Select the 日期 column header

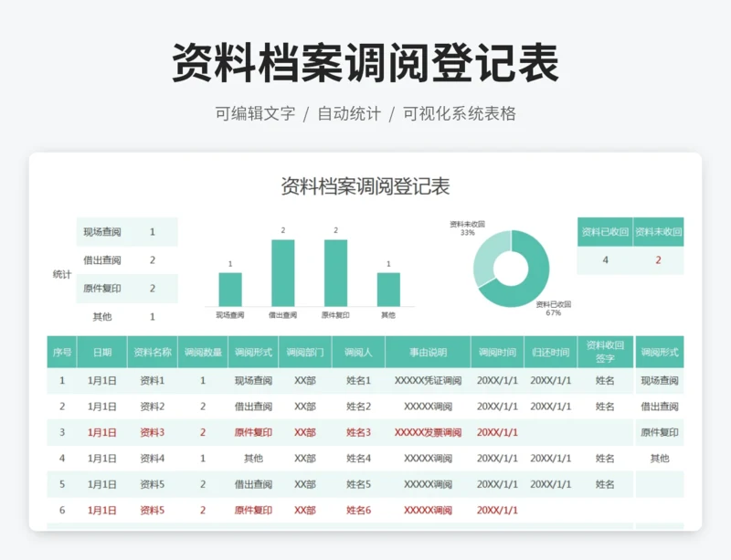point(102,352)
